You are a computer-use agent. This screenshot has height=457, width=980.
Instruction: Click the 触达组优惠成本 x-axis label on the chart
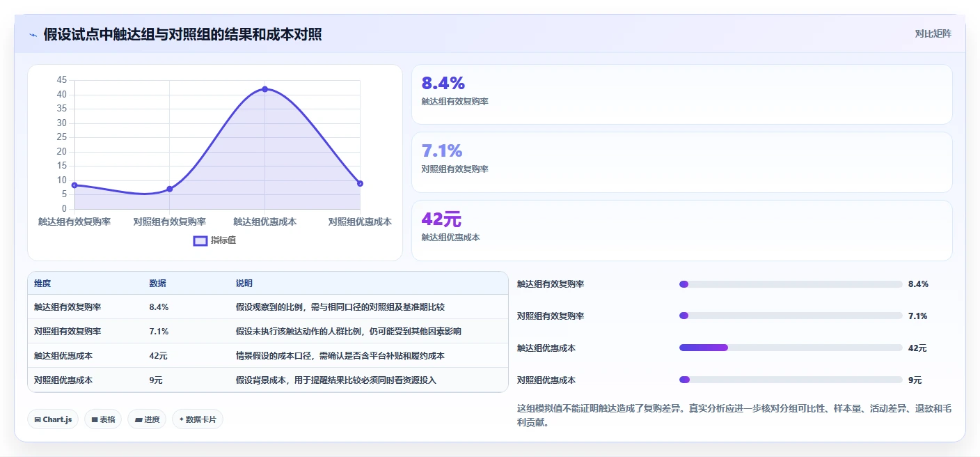coord(264,222)
